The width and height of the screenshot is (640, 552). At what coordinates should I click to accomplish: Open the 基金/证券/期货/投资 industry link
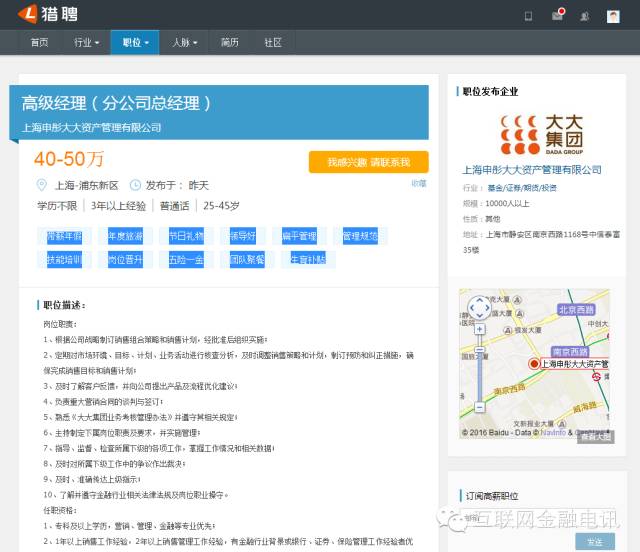tap(522, 188)
